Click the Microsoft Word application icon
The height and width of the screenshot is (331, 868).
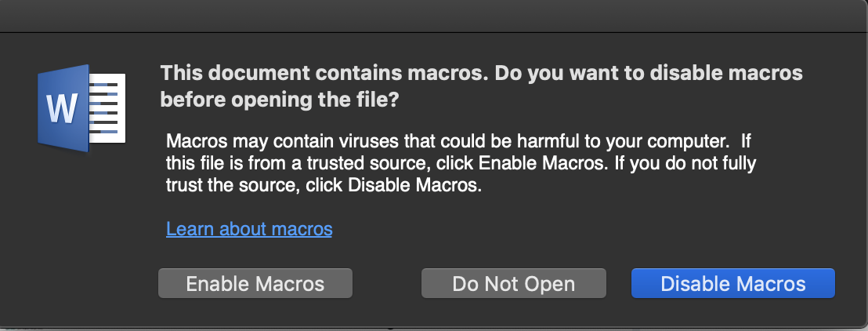click(x=81, y=108)
